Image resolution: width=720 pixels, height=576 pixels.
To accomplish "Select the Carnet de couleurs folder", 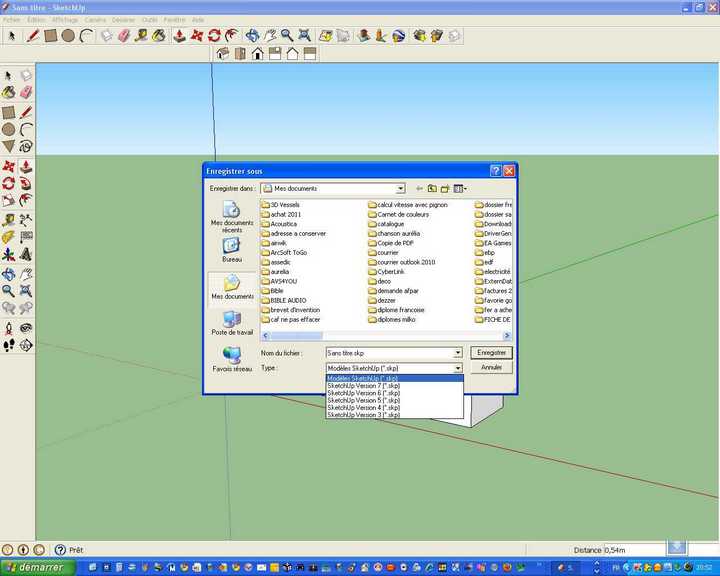I will coord(399,215).
